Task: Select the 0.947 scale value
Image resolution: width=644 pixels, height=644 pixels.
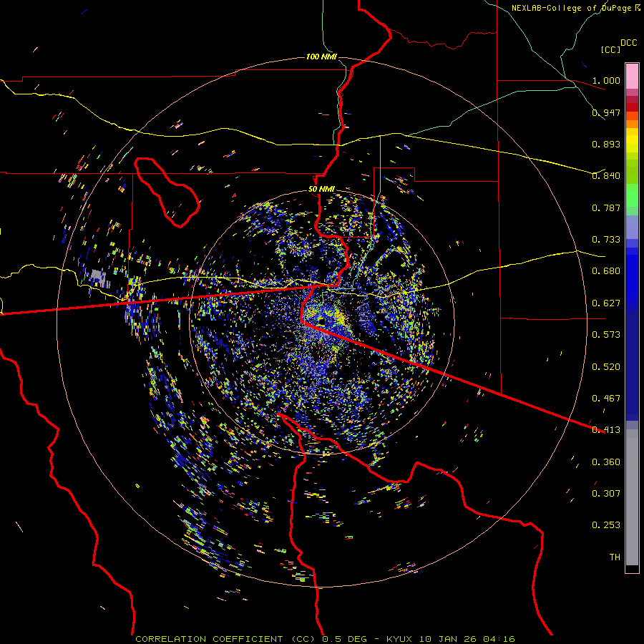Action: (x=606, y=112)
